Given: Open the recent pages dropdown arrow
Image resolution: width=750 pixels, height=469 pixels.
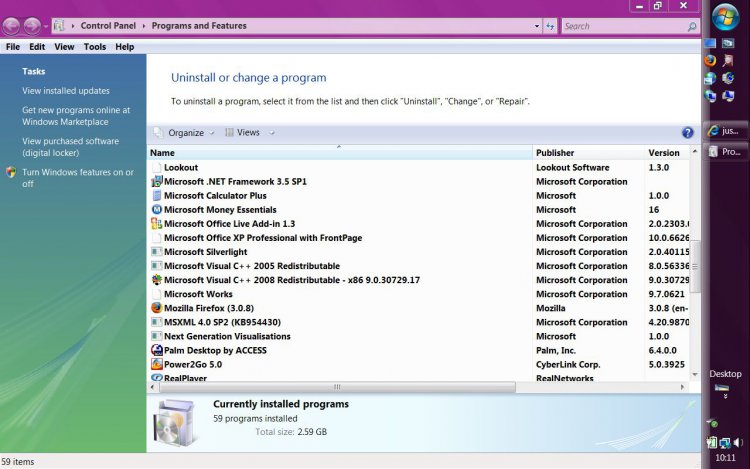Looking at the screenshot, I should pyautogui.click(x=45, y=26).
